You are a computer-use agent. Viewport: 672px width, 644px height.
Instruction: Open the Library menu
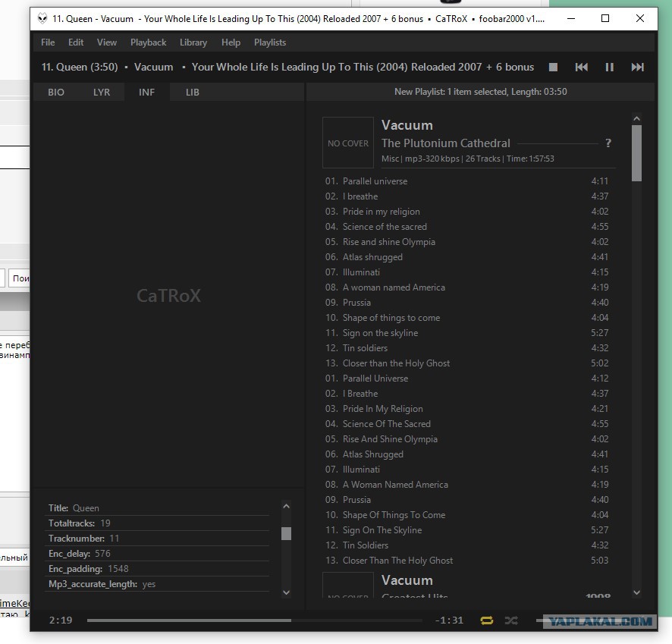(193, 42)
